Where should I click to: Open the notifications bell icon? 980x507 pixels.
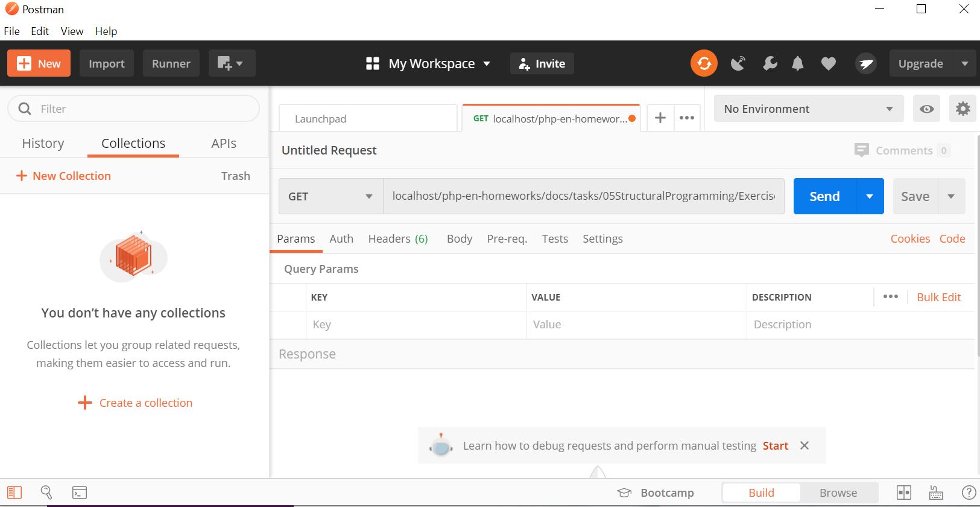(797, 63)
